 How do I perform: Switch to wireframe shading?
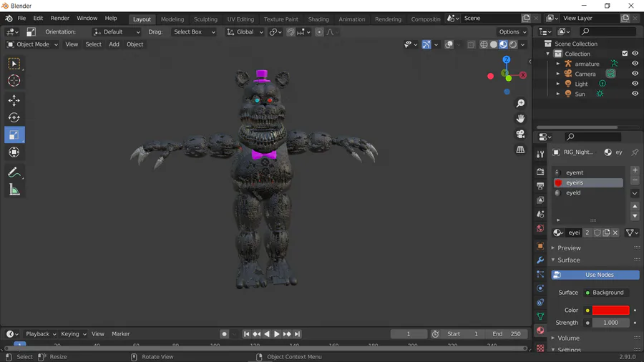coord(484,44)
